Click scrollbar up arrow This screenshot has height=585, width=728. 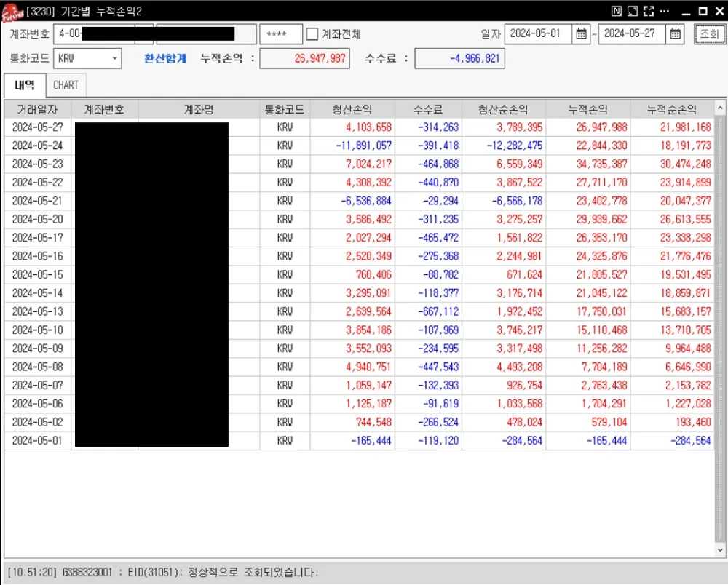pyautogui.click(x=720, y=108)
